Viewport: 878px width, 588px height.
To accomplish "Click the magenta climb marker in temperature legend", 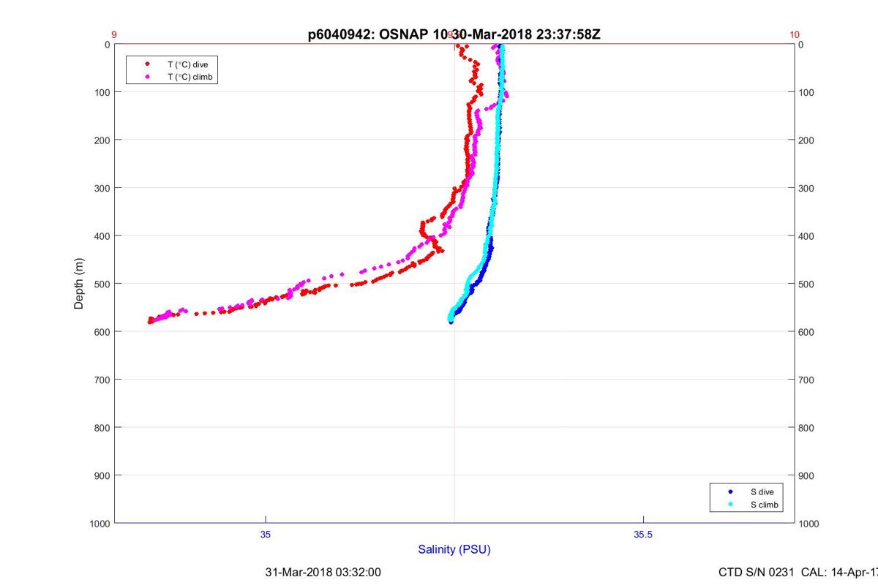I will 148,76.
